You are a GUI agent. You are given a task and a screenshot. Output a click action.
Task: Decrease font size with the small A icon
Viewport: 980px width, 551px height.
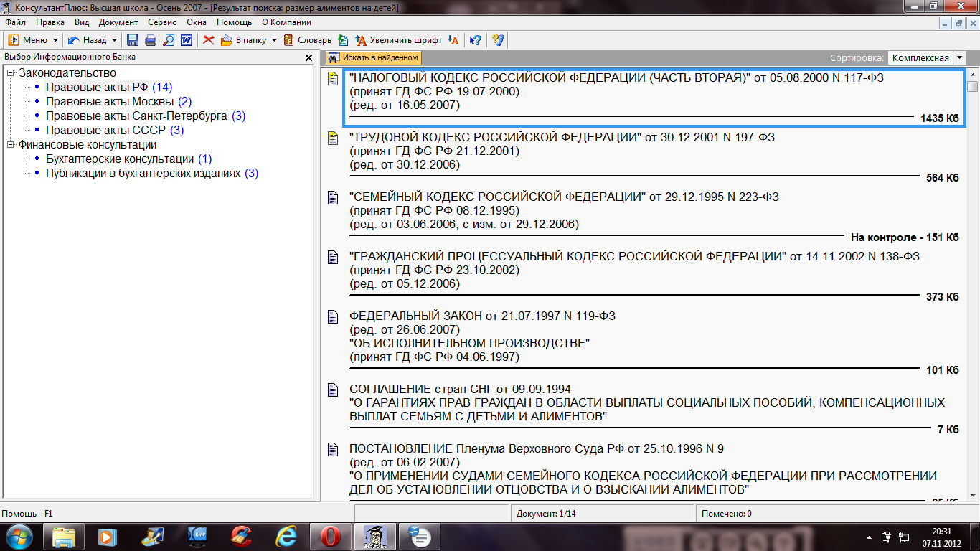tap(453, 40)
